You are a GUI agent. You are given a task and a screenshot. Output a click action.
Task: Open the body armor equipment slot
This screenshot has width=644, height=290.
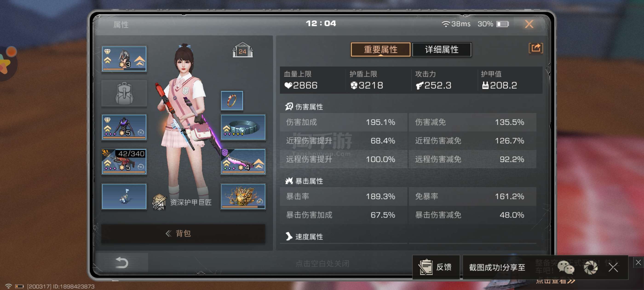point(124,127)
